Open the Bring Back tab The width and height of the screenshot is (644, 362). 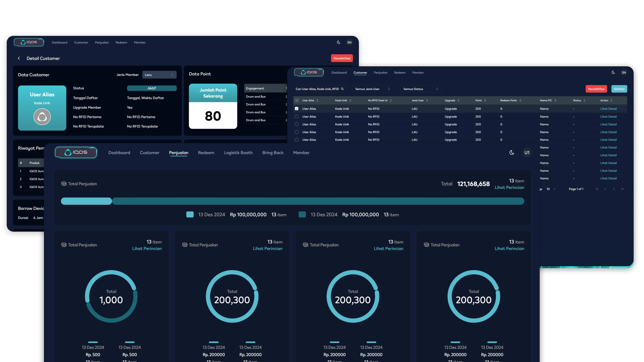pos(273,153)
